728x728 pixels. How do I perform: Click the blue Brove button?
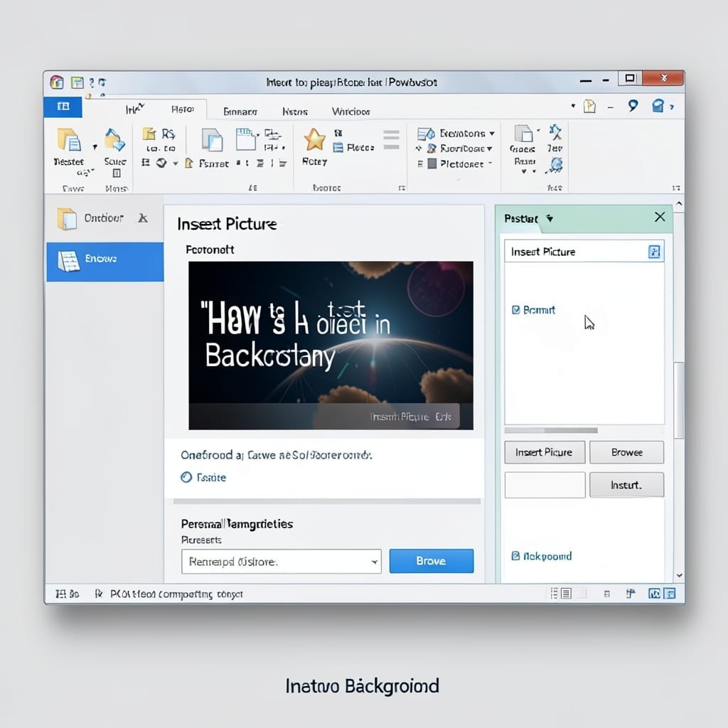(x=432, y=561)
